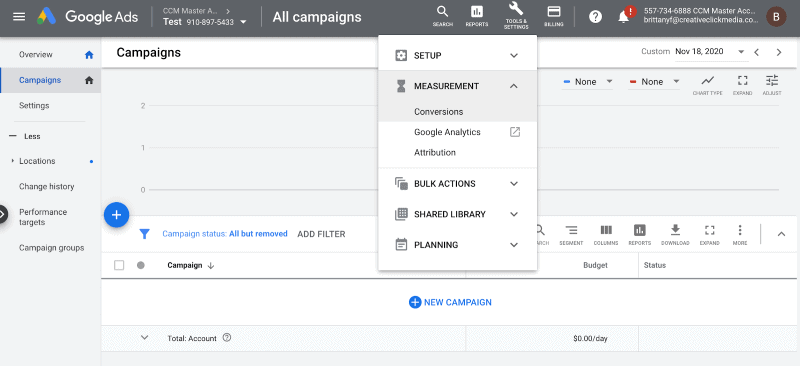The width and height of the screenshot is (800, 366).
Task: Click ADD FILTER
Action: [321, 234]
